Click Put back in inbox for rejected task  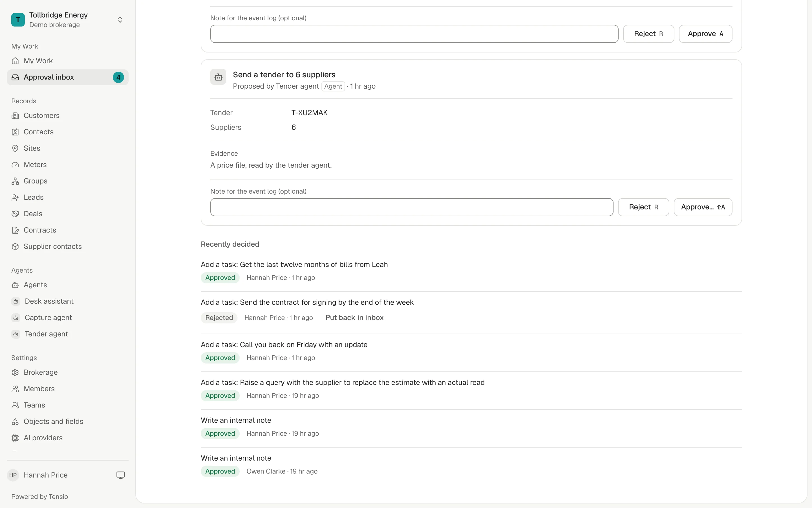pos(354,317)
